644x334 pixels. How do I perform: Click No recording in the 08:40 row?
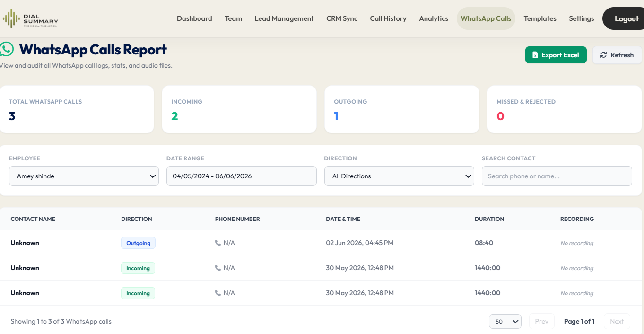click(x=577, y=243)
